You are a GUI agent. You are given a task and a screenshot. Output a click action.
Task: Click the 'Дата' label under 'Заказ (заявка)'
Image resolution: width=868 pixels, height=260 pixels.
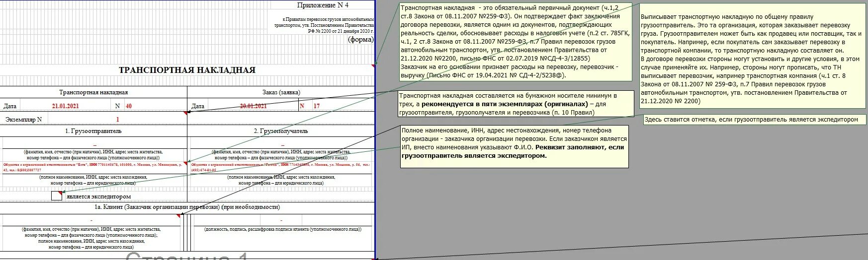198,106
